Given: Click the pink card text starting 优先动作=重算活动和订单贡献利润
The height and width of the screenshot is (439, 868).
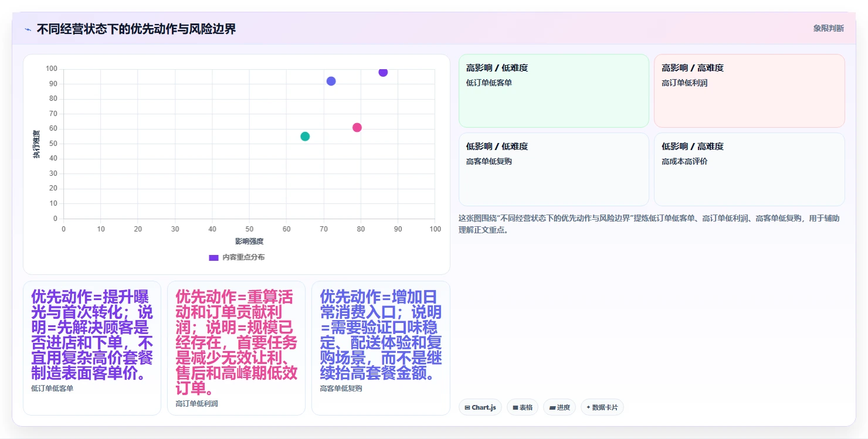Looking at the screenshot, I should [236, 342].
